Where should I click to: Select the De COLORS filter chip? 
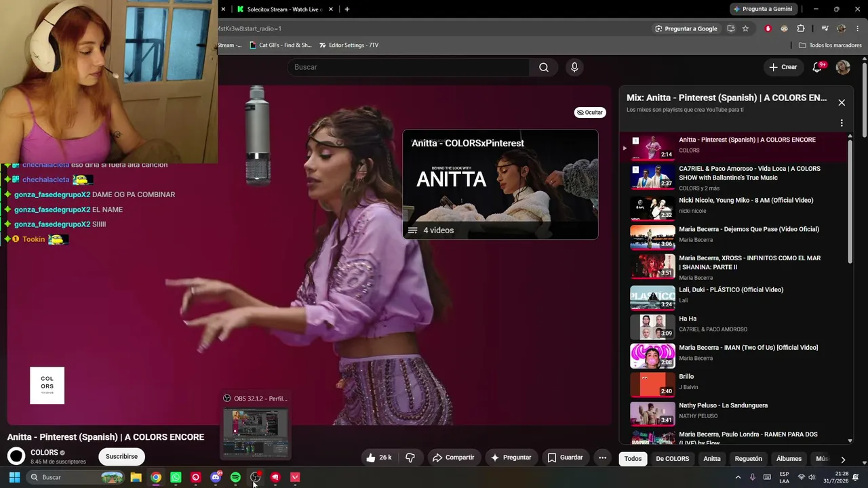coord(673,459)
